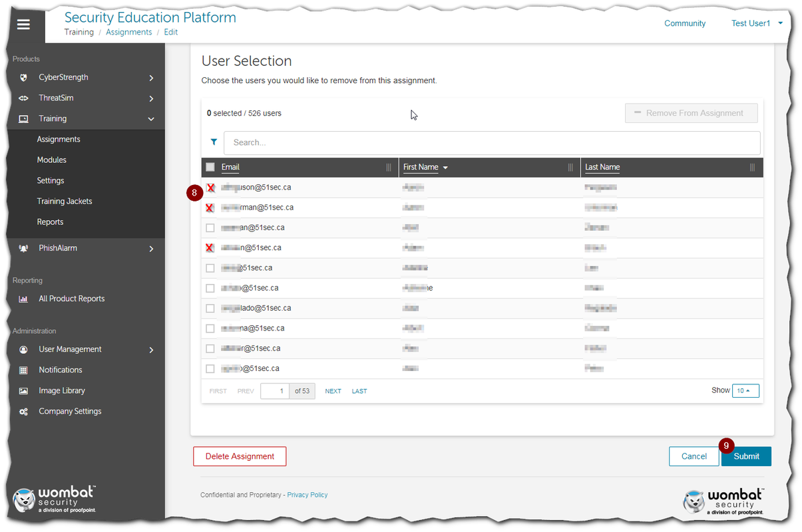This screenshot has height=532, width=802.
Task: Check the user ending in an@51sec.ca
Action: (210, 228)
